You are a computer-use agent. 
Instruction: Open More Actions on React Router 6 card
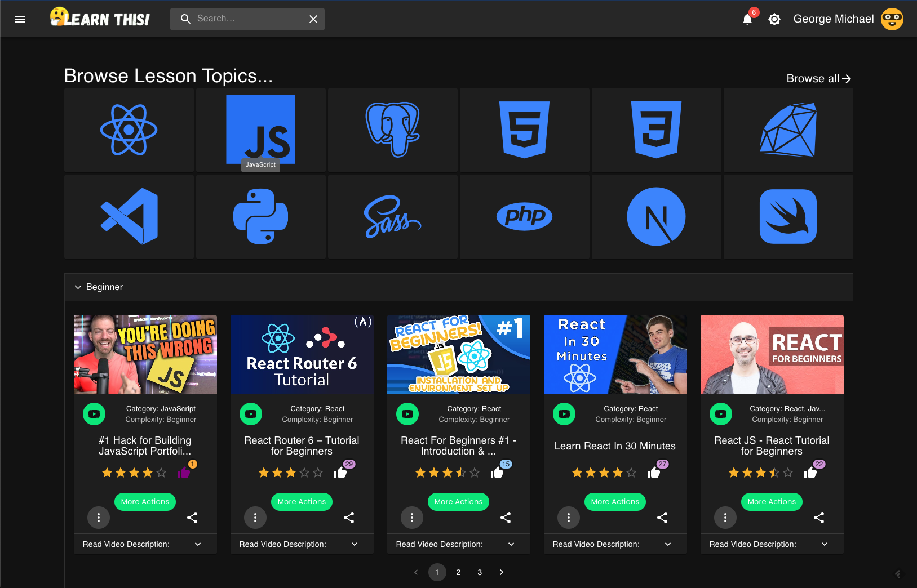(x=302, y=502)
